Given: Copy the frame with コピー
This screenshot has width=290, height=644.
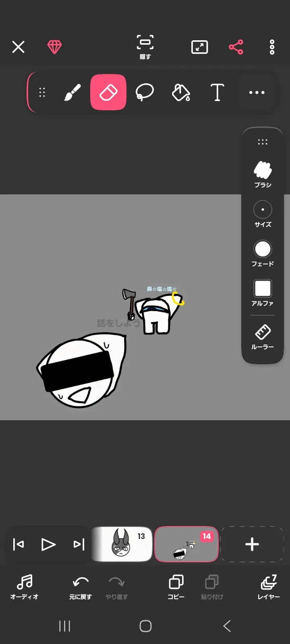Looking at the screenshot, I should (x=176, y=587).
